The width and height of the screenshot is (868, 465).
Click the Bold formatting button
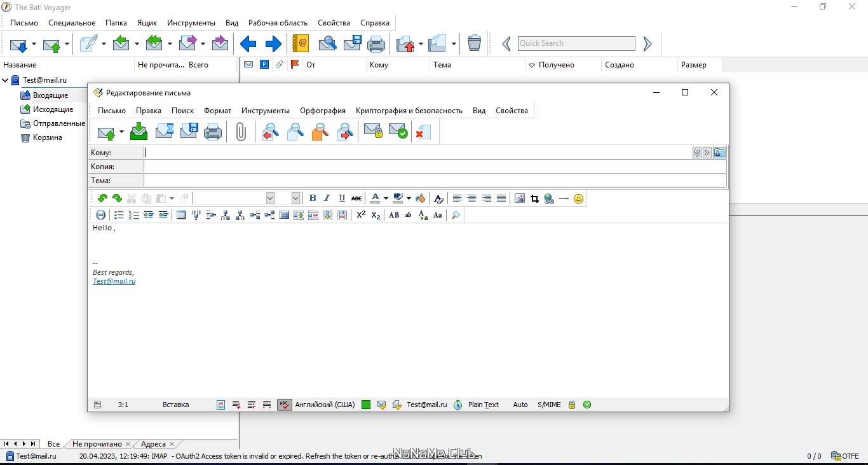tap(313, 198)
